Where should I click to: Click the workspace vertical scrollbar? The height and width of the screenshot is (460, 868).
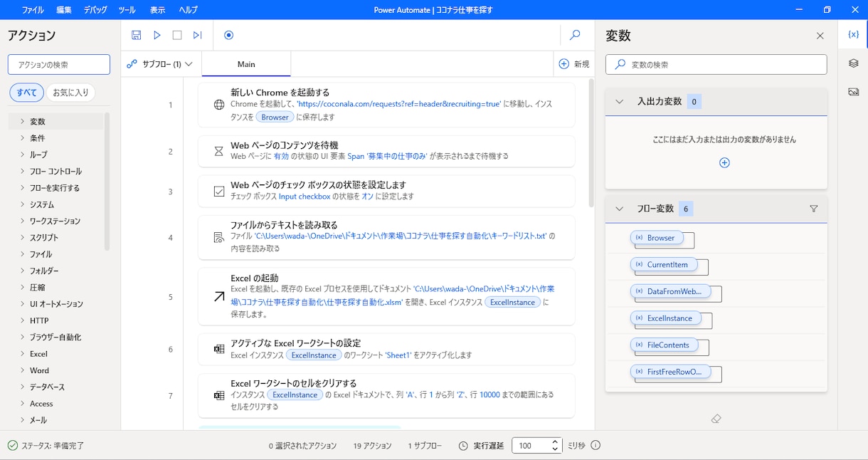coord(591,142)
